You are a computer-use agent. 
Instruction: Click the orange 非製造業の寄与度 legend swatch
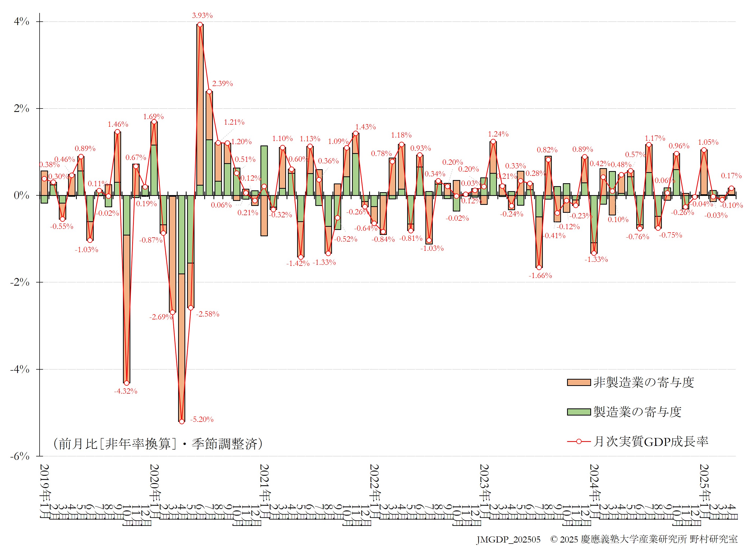coord(579,383)
